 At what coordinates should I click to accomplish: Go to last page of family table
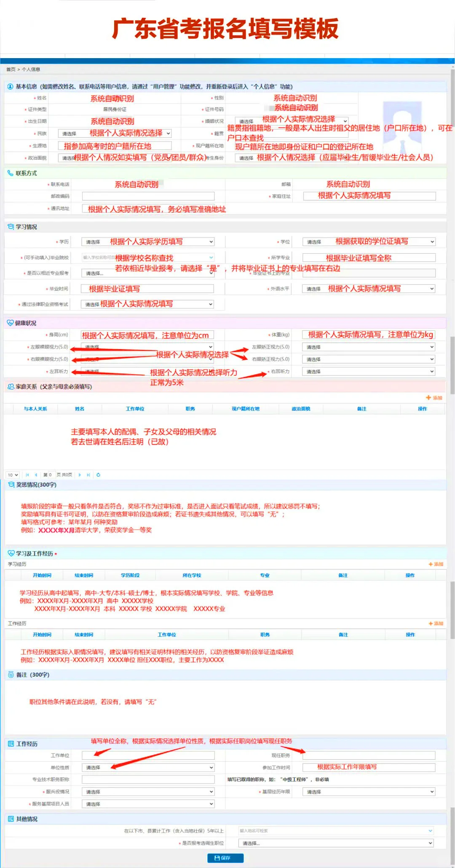click(88, 475)
